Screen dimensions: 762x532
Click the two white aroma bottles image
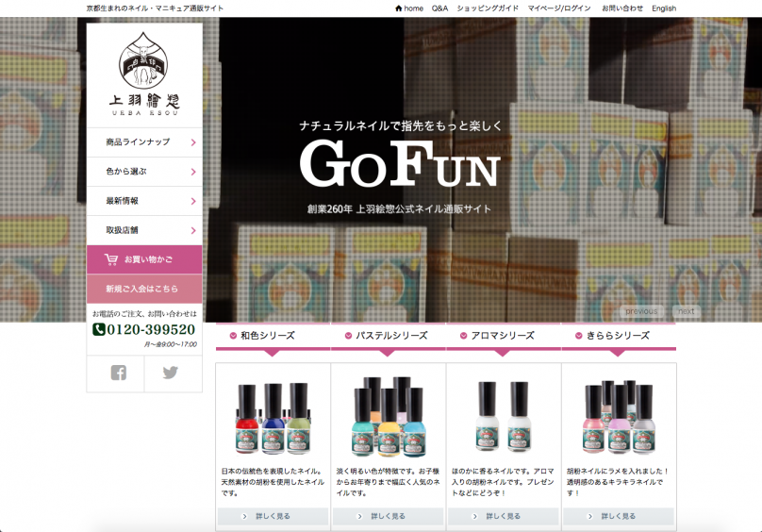[x=503, y=417]
